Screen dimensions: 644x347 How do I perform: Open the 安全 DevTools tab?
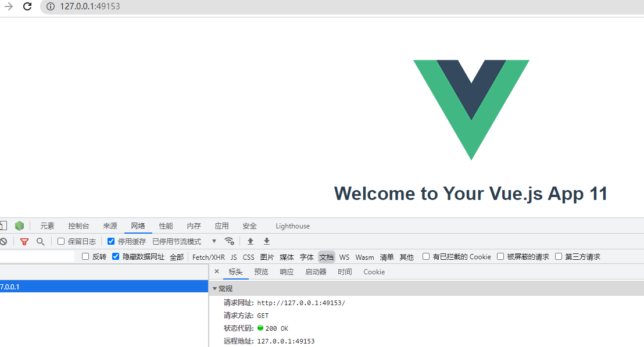250,226
